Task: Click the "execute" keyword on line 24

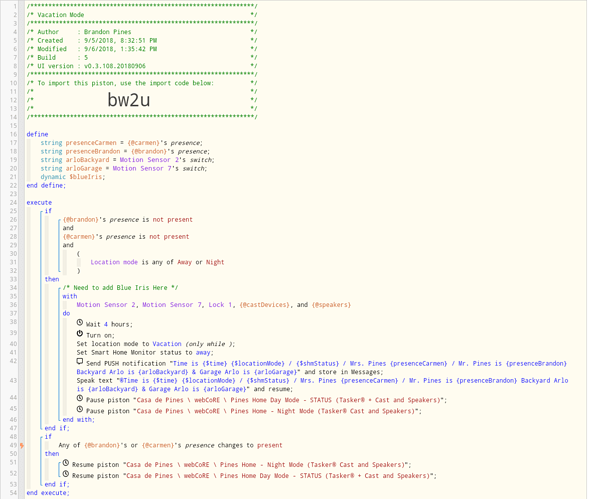Action: pyautogui.click(x=39, y=202)
